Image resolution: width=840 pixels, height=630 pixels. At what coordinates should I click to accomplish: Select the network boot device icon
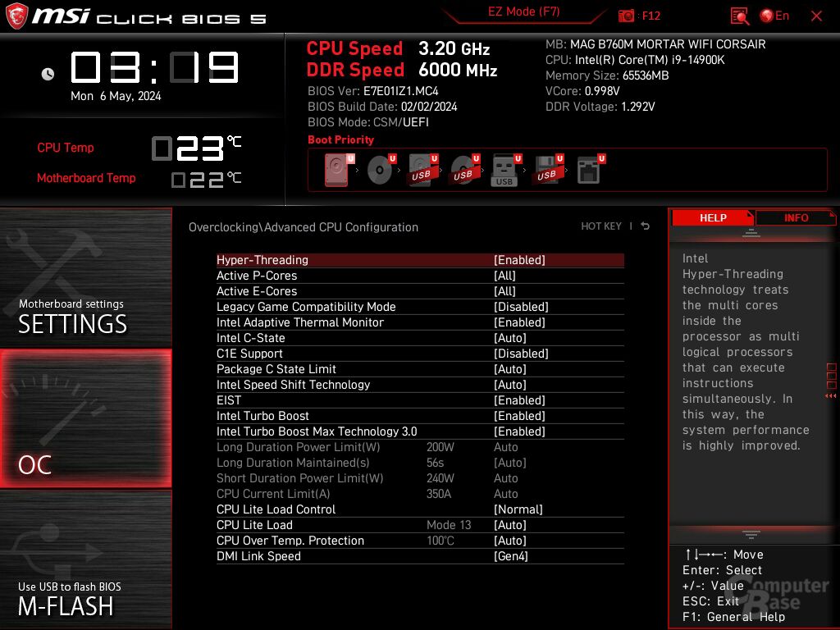591,169
